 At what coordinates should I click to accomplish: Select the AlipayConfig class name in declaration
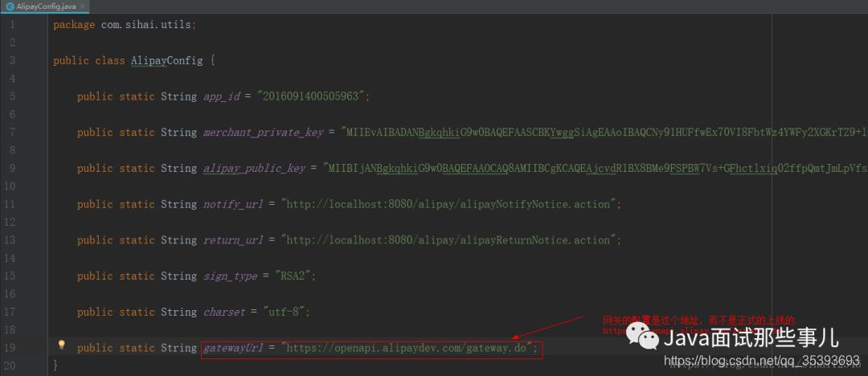pos(166,61)
